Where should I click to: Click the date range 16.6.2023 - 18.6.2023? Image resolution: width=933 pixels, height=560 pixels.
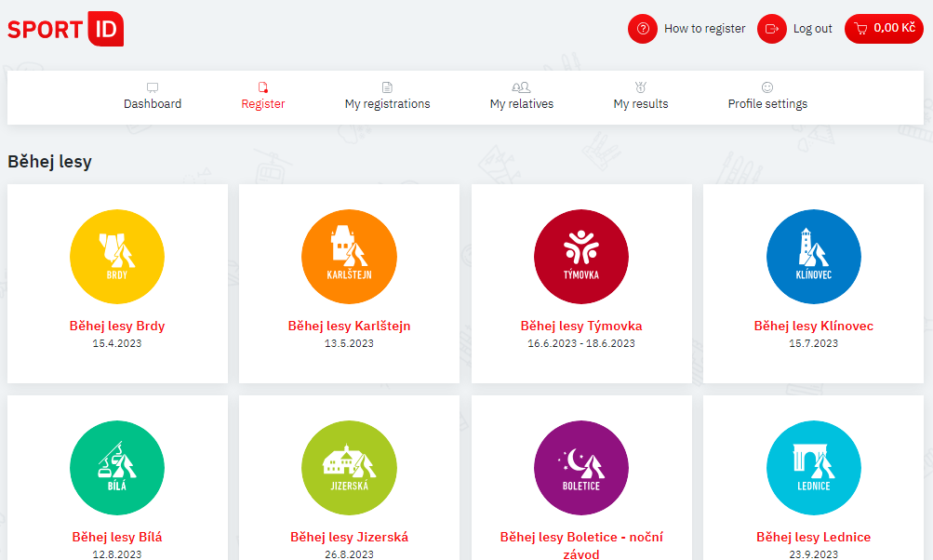(x=581, y=343)
